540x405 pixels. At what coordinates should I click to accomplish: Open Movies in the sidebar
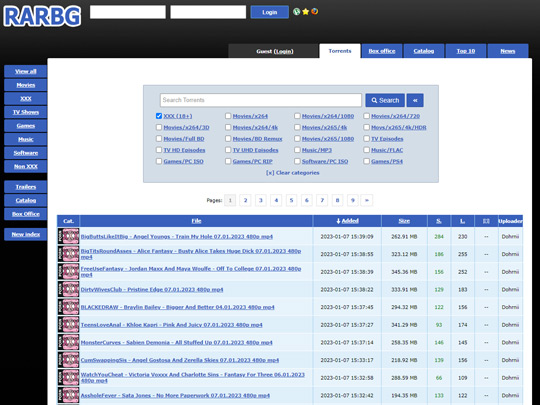pos(25,85)
